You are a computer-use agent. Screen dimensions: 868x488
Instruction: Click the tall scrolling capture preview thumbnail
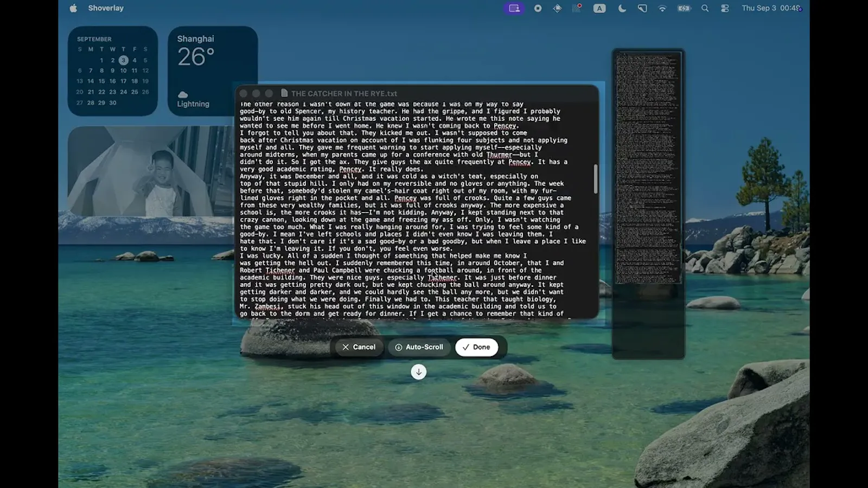tap(648, 167)
